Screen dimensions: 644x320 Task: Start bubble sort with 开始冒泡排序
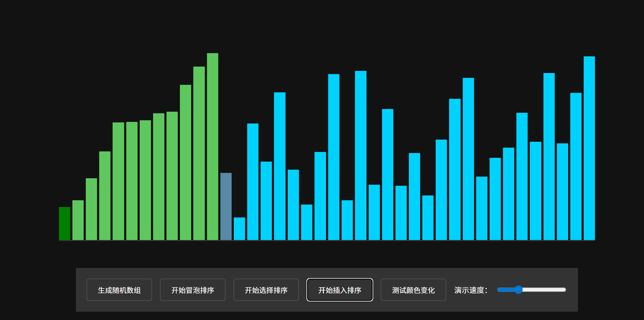tap(193, 290)
